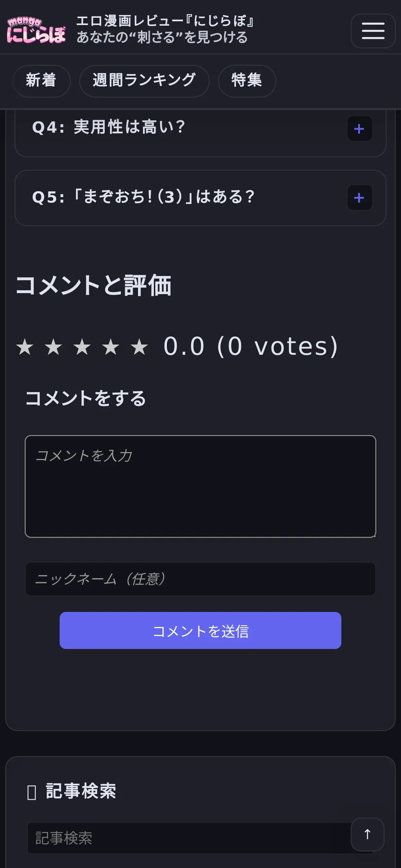Expand the Q4 実用性は高い plus button
This screenshot has height=868, width=401.
pyautogui.click(x=360, y=129)
